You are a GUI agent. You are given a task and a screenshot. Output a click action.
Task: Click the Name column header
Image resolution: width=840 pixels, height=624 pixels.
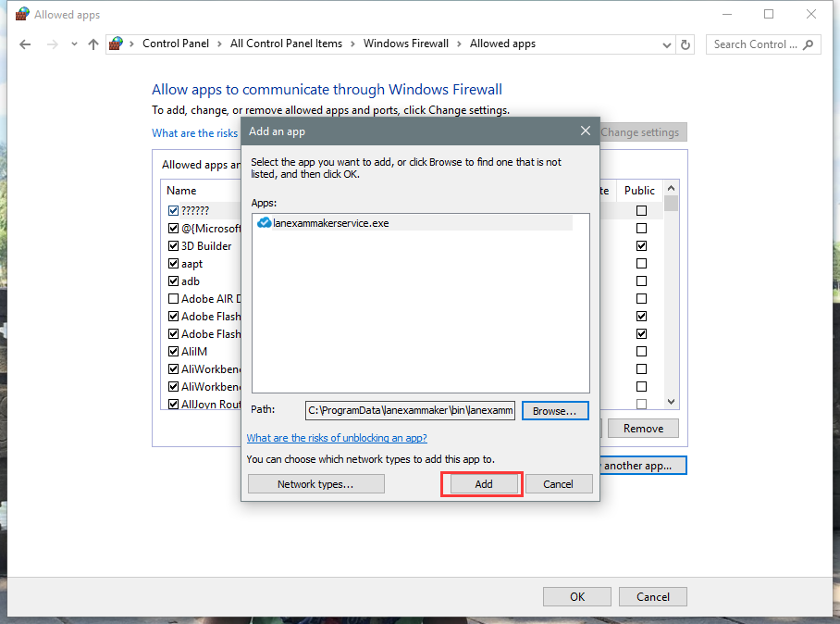181,191
